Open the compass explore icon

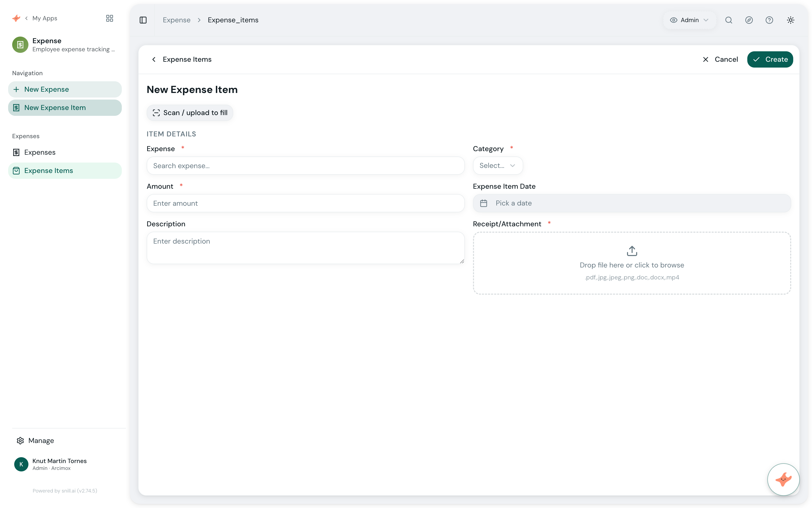[749, 20]
